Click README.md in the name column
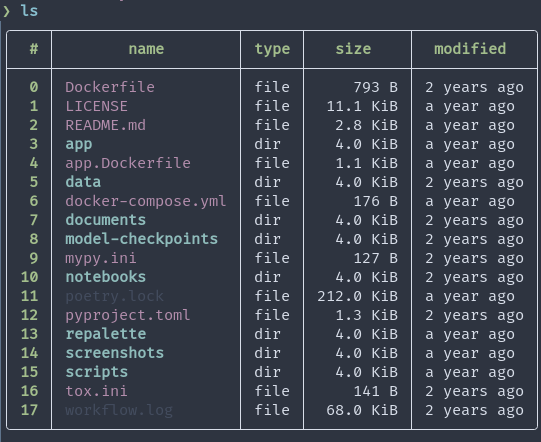This screenshot has width=541, height=442. (x=106, y=125)
